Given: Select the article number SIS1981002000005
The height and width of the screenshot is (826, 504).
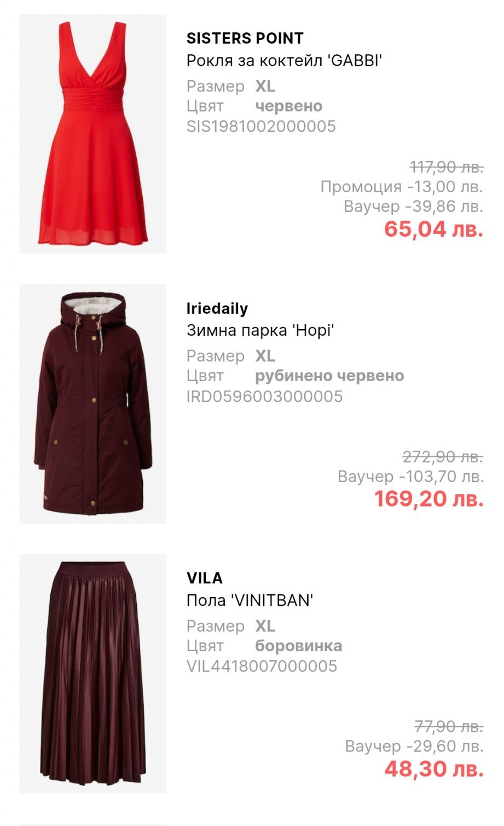Looking at the screenshot, I should click(x=261, y=127).
